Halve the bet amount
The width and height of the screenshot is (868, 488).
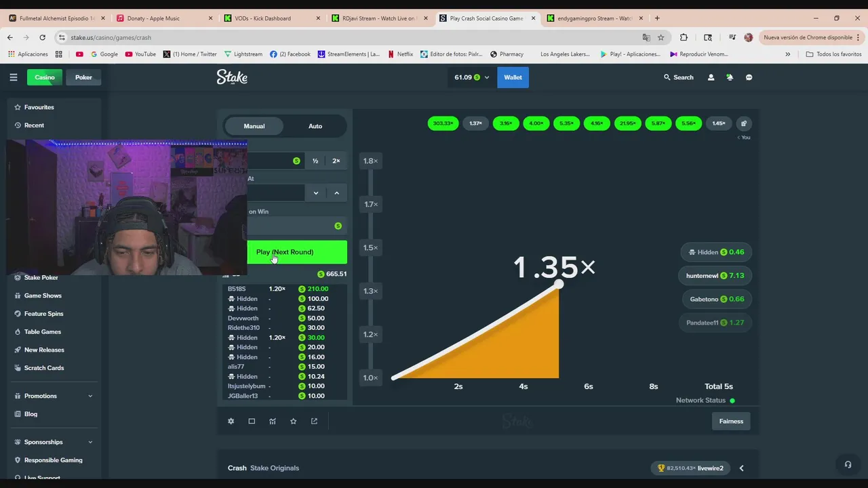(x=315, y=161)
